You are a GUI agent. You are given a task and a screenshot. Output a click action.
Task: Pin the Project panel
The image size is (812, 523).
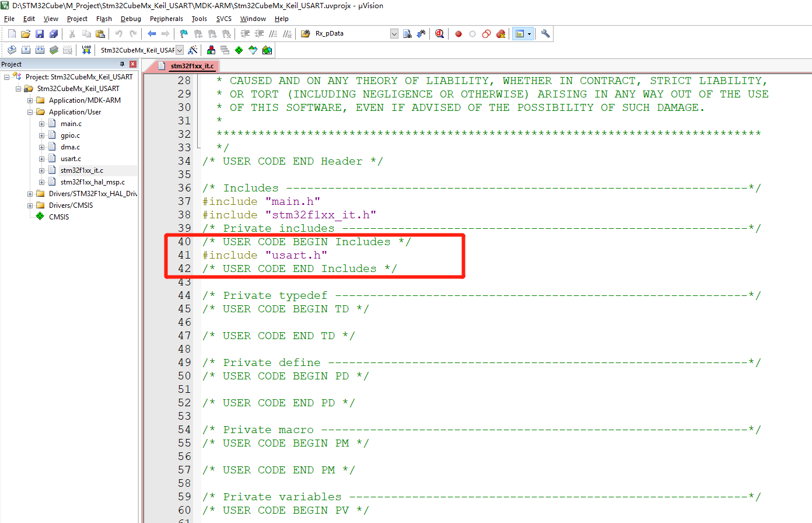pos(123,64)
